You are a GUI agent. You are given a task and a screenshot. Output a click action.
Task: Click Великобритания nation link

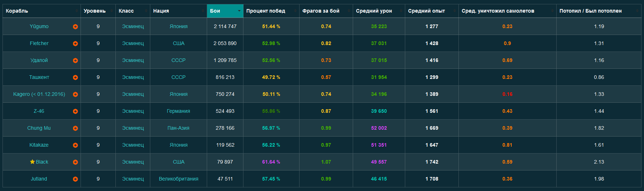[178, 179]
